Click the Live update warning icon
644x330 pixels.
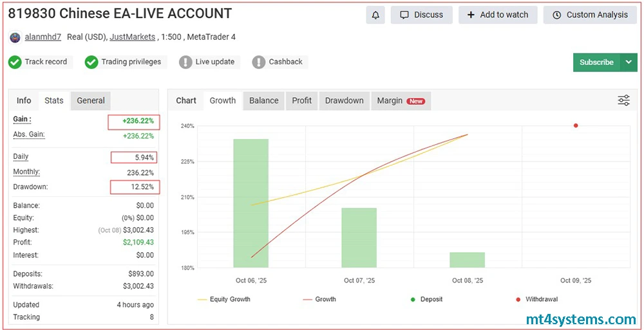coord(185,62)
